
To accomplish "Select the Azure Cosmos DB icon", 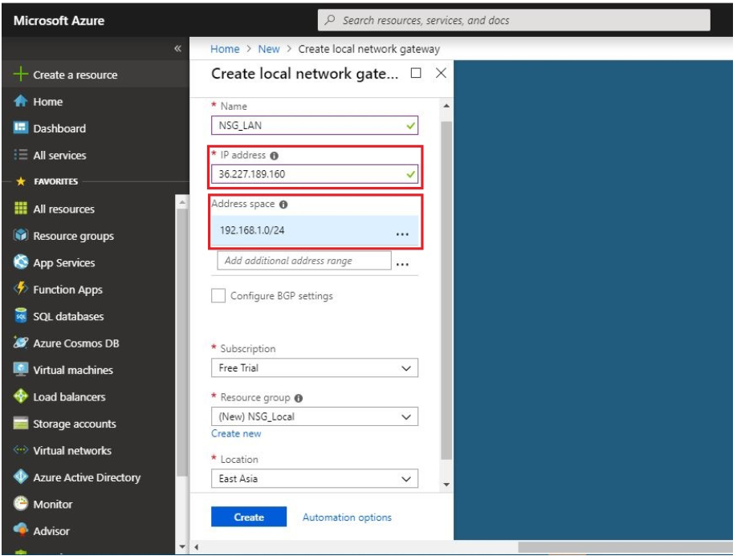I will tap(21, 343).
